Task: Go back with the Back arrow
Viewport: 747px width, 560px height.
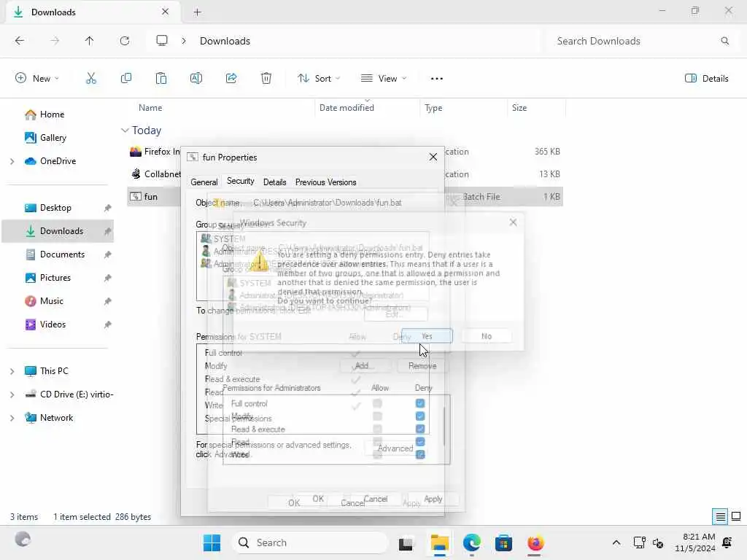Action: (20, 41)
